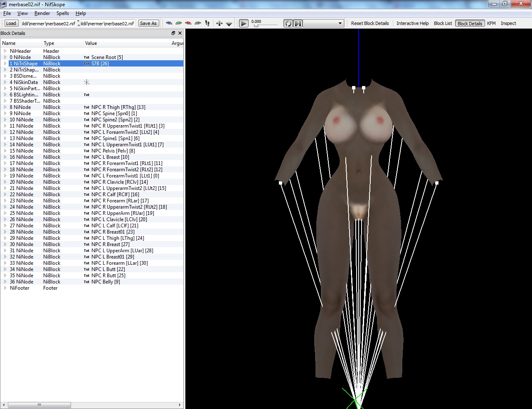Click the save file path field
Screen dimensions: 532x409
[x=108, y=24]
